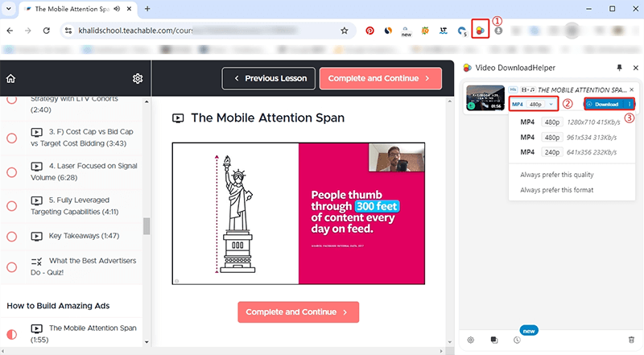
Task: Mark What the Best Advertisers Do quiz complete
Action: click(12, 267)
